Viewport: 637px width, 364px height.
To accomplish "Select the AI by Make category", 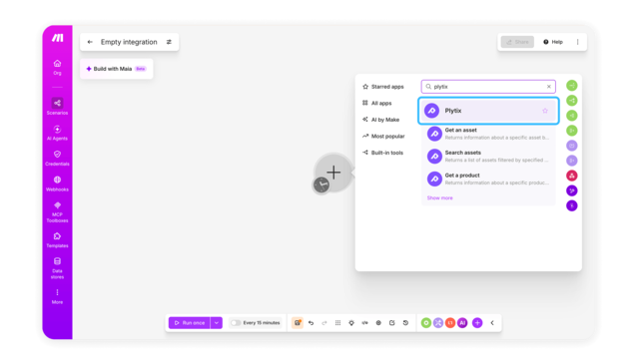I will 381,120.
